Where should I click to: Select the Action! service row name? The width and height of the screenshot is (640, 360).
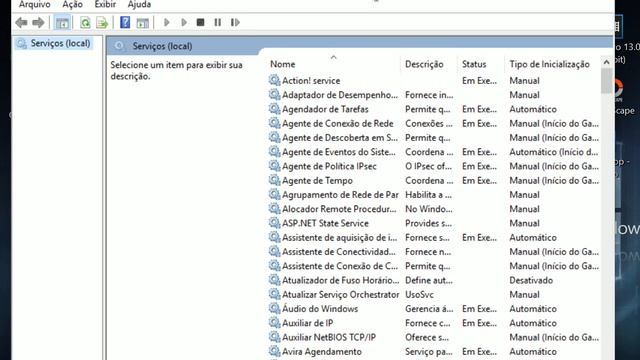coord(311,81)
